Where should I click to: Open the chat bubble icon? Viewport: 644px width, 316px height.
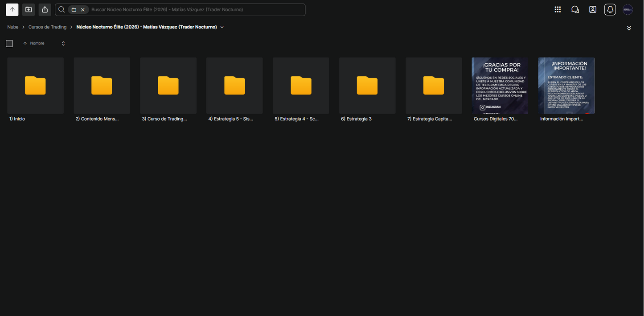click(x=575, y=9)
